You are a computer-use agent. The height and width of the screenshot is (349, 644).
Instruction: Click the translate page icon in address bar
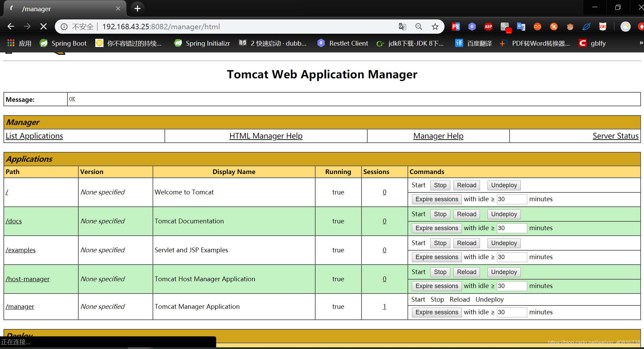coord(402,27)
